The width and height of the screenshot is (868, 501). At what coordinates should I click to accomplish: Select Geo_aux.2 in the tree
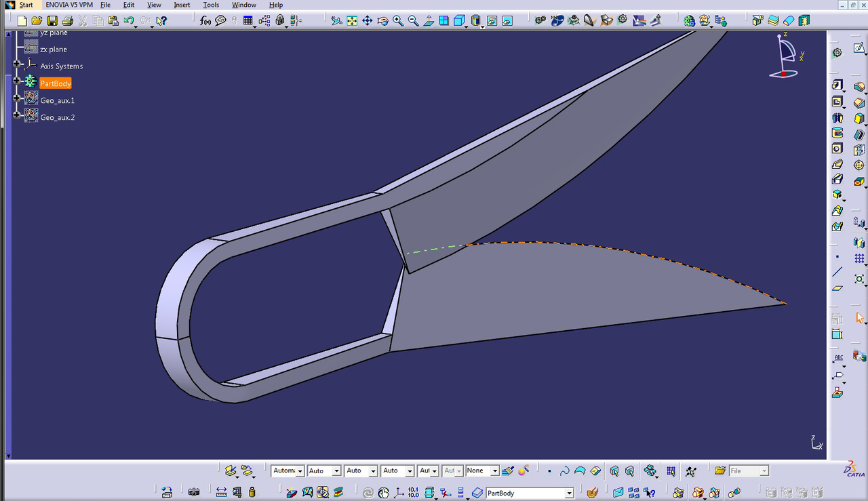58,117
